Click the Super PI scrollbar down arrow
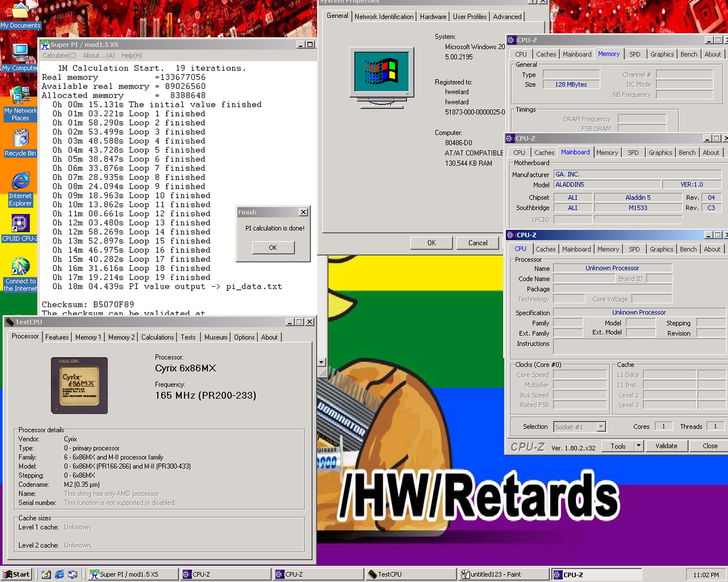This screenshot has height=582, width=728. click(x=321, y=363)
